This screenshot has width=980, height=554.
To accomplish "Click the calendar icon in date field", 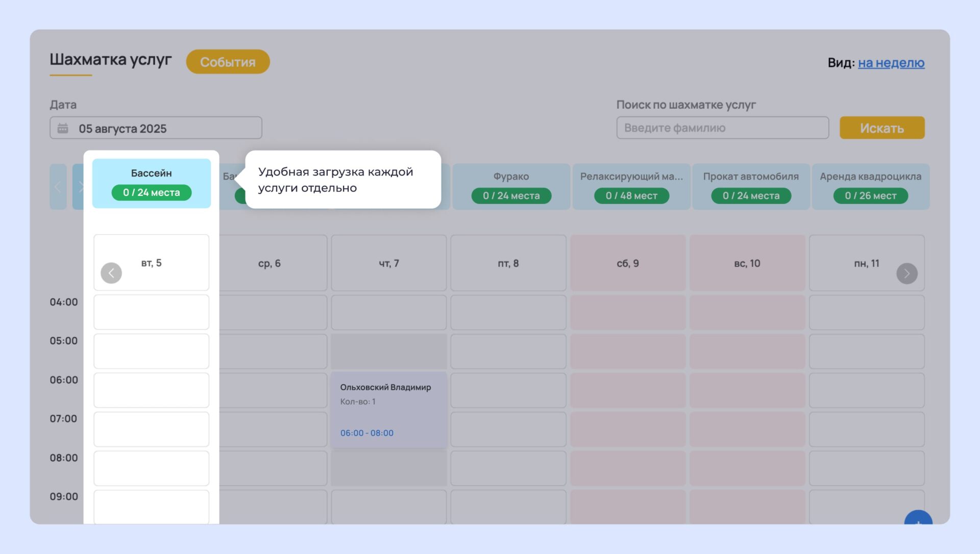I will pyautogui.click(x=63, y=128).
